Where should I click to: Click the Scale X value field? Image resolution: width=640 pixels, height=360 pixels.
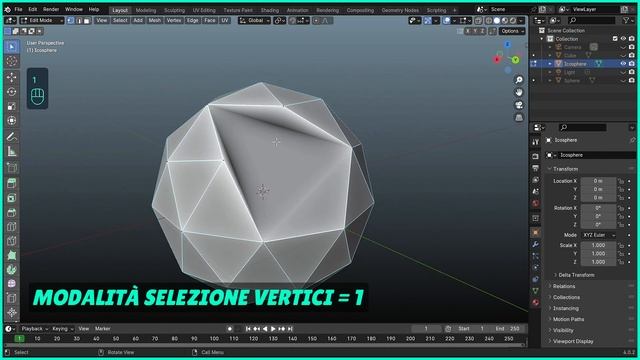point(598,245)
